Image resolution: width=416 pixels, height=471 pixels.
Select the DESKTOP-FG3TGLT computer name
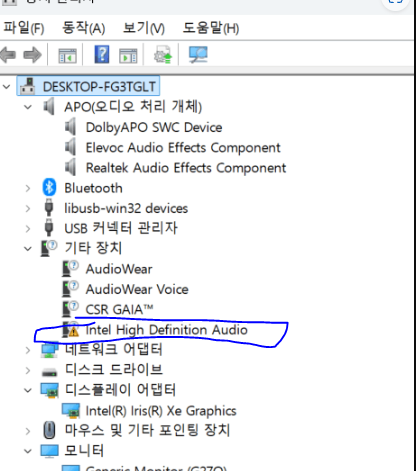pyautogui.click(x=99, y=87)
